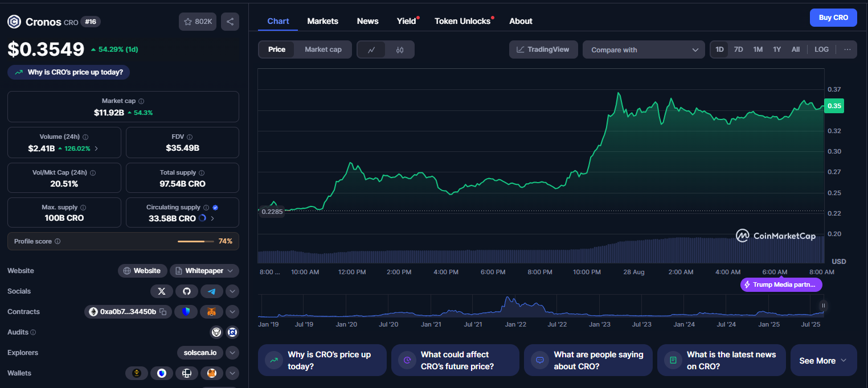
Task: Click the Audits info icon
Action: click(x=33, y=332)
